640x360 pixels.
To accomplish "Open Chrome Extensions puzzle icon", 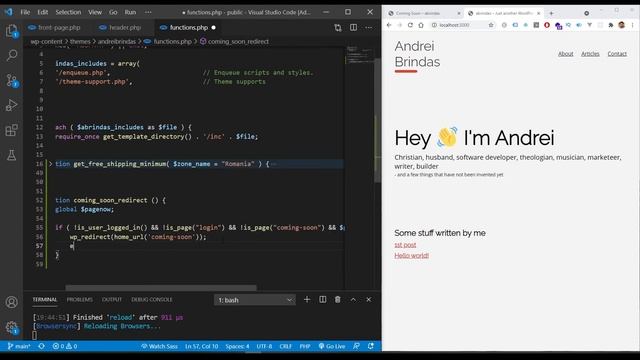I will click(x=611, y=25).
